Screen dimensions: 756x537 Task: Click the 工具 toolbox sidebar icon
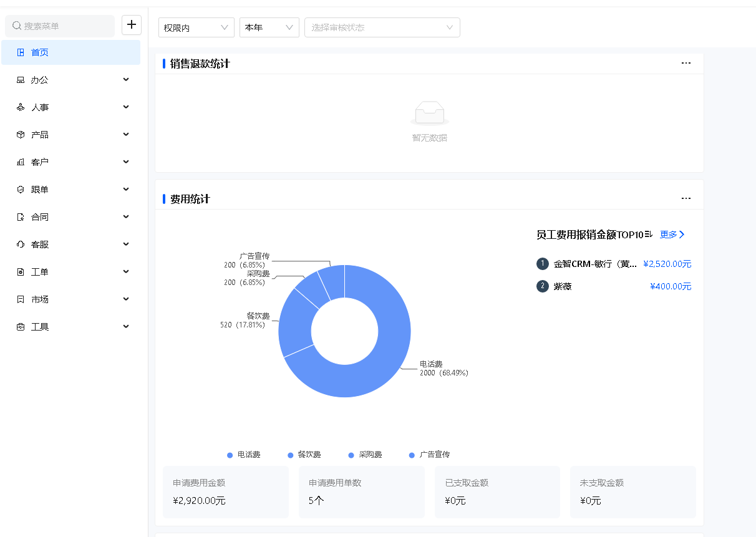(x=21, y=327)
